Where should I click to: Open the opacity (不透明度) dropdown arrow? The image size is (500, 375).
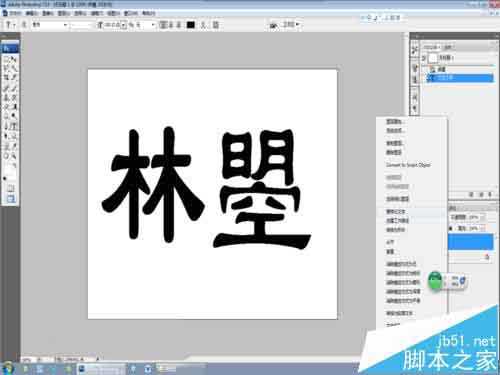[x=483, y=217]
